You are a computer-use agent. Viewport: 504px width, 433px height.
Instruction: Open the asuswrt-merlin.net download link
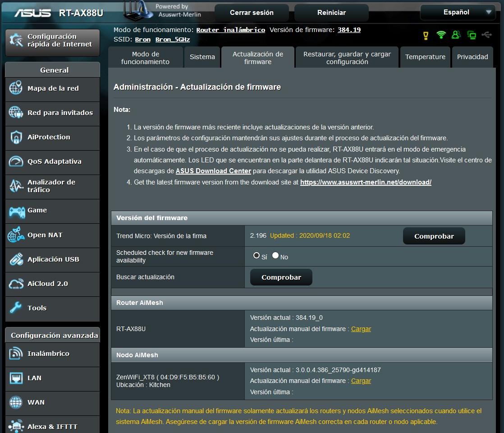pyautogui.click(x=366, y=182)
